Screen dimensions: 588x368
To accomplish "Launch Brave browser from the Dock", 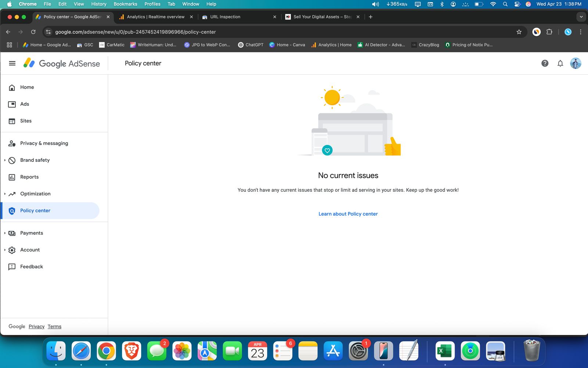I will click(x=131, y=351).
